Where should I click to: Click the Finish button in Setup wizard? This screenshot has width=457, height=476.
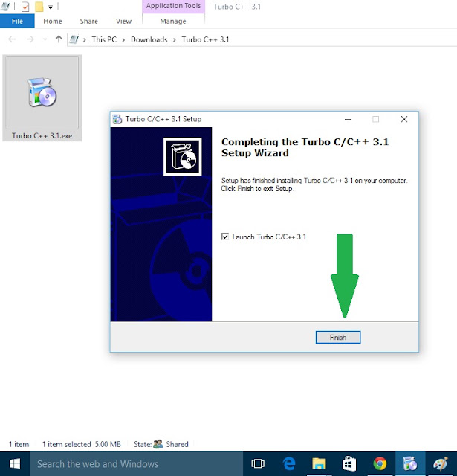(338, 337)
